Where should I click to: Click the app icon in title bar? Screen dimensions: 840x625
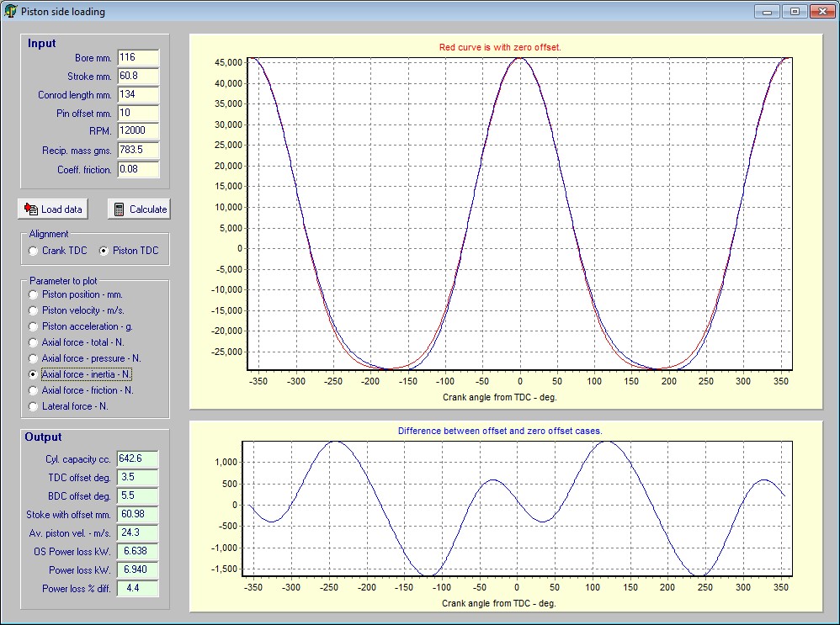[11, 12]
